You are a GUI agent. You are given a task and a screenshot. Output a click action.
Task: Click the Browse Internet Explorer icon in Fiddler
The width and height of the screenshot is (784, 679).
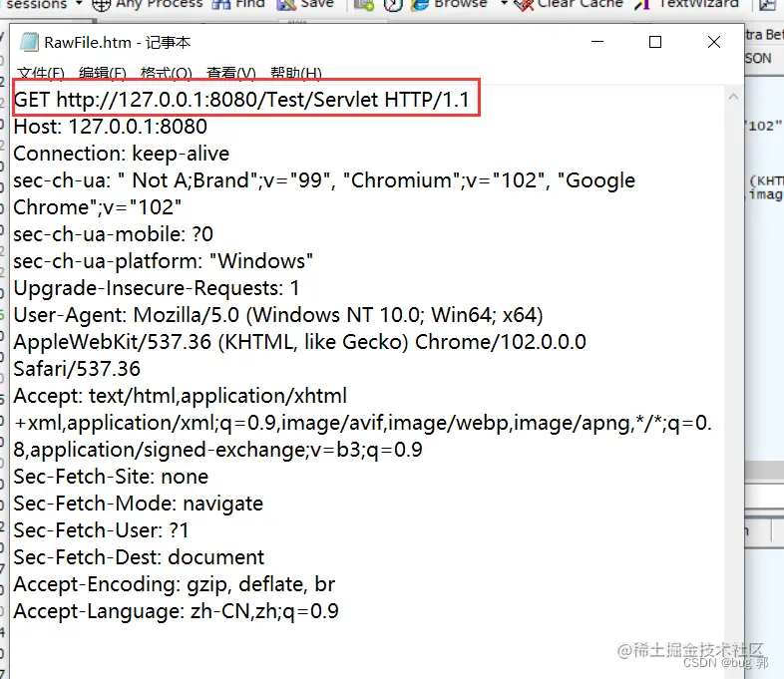tap(420, 5)
